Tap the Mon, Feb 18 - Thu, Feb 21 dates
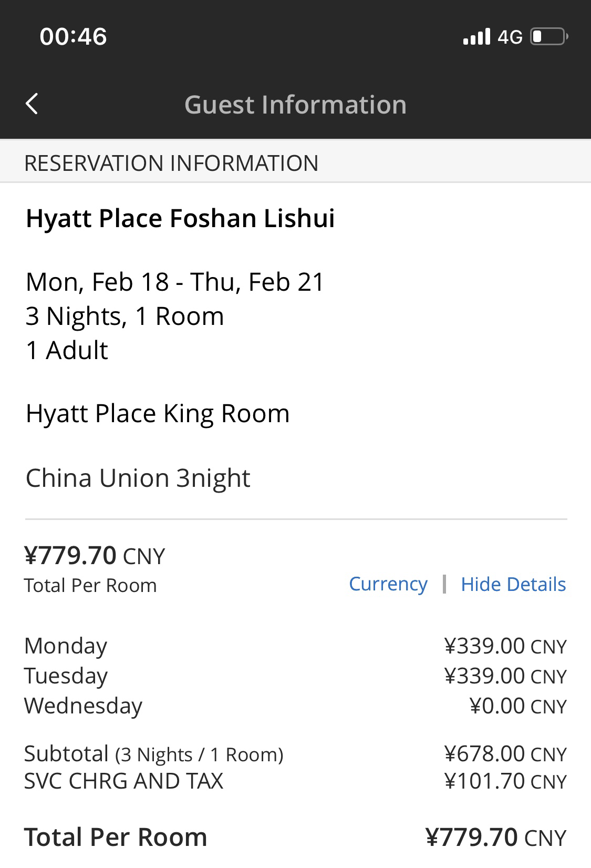 (x=175, y=282)
